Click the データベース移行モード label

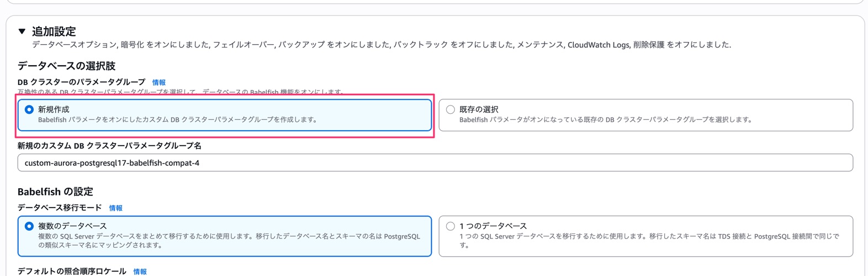click(60, 208)
